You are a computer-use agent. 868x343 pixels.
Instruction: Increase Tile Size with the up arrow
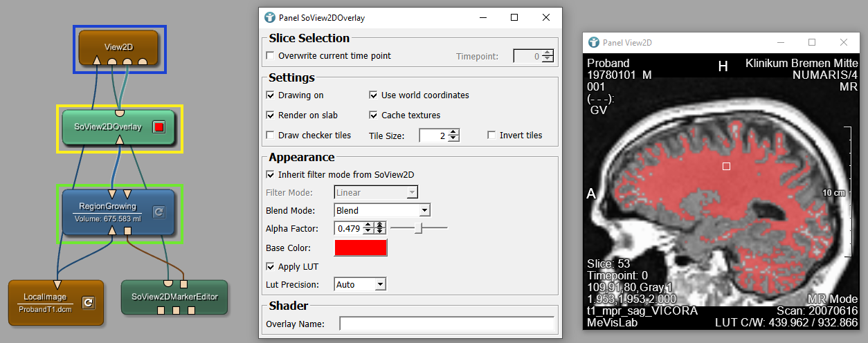[x=453, y=132]
